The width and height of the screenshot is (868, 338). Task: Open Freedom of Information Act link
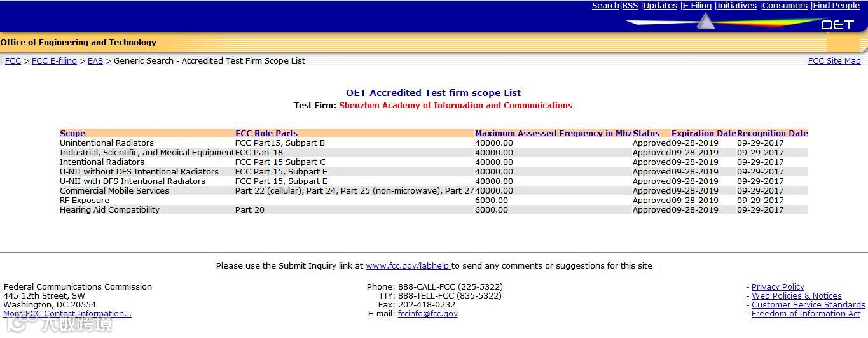(806, 314)
